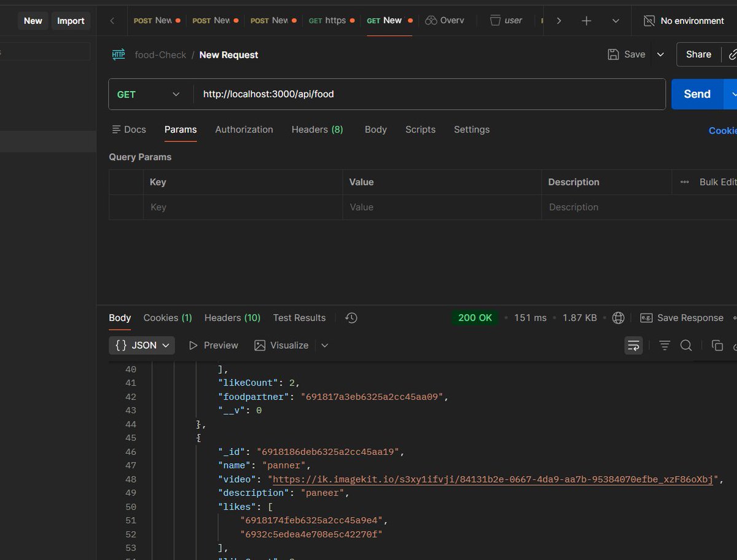Click the query param Value input cell
This screenshot has height=560, width=737.
pos(442,208)
